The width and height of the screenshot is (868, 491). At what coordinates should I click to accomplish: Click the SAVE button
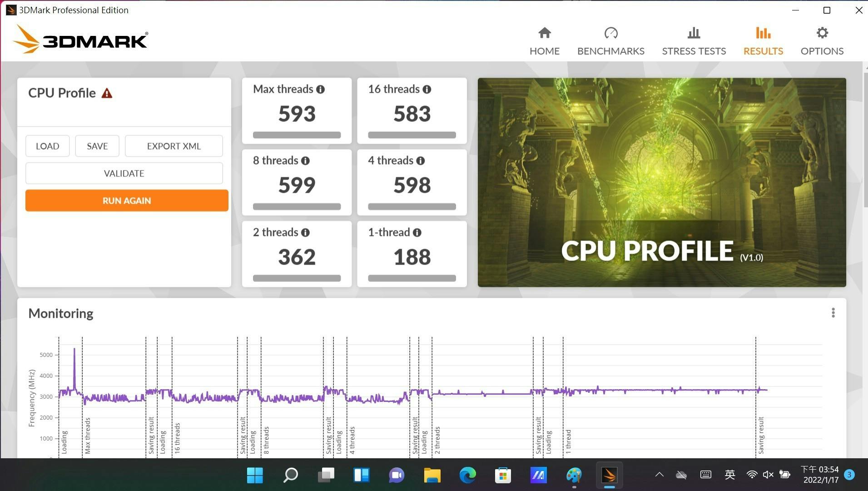click(97, 146)
